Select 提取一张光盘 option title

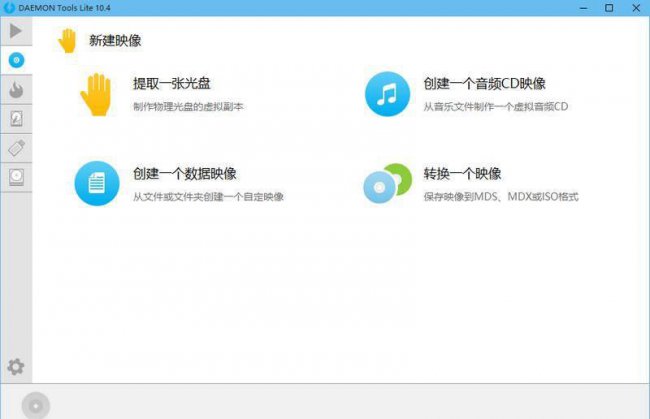(172, 83)
